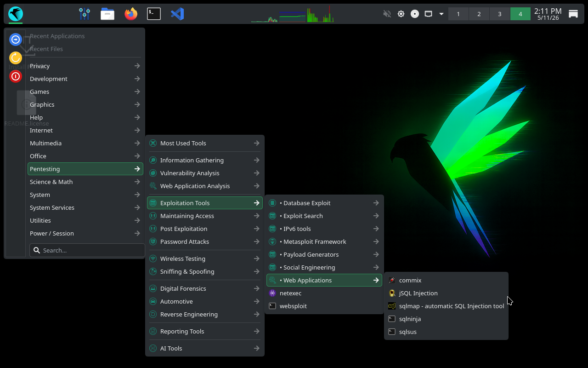588x368 pixels.
Task: Expand the Multimedia category
Action: [85, 143]
